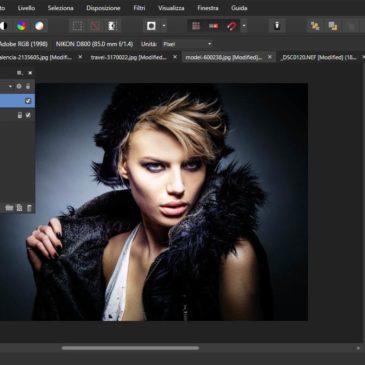Click the Invert Selection icon
365x365 pixels.
point(112,26)
